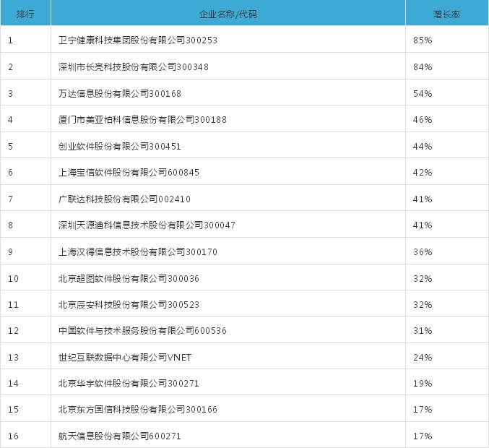Click 世纪互联数据中心有限公司VNET entry
Image resolution: width=489 pixels, height=448 pixels.
pos(125,357)
